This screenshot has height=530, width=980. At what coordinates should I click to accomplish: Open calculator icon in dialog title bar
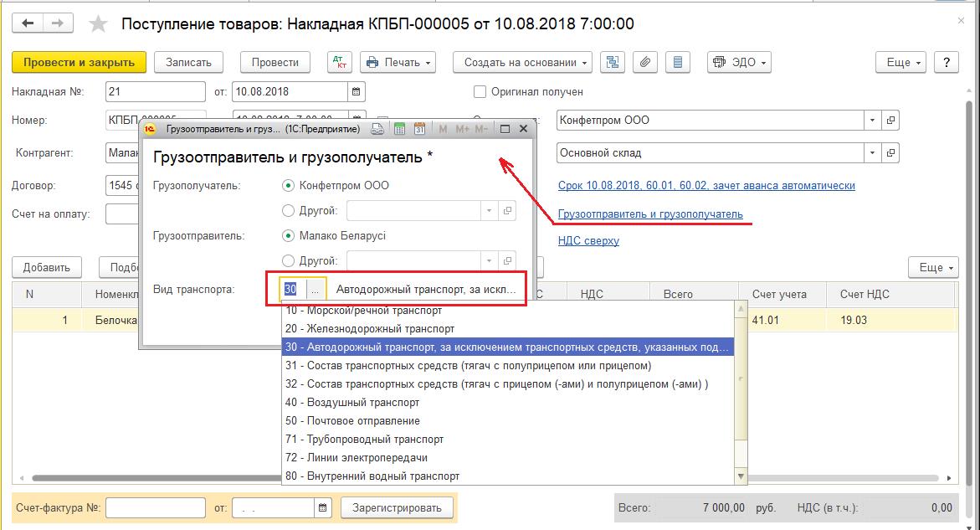click(399, 129)
